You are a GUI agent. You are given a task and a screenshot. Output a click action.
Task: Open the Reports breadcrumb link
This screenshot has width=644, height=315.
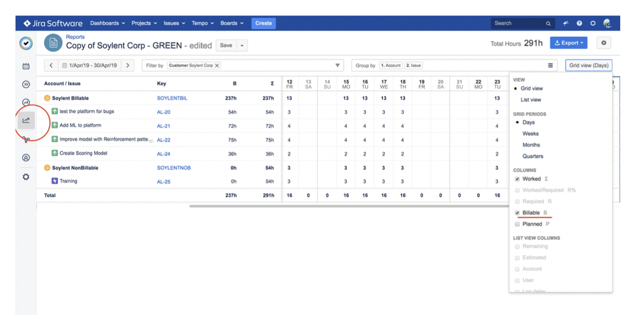(75, 37)
